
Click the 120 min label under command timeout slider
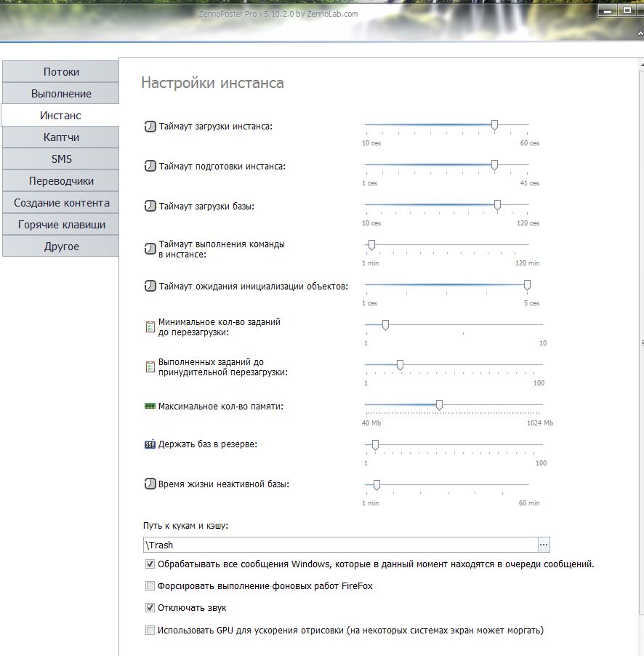(527, 263)
